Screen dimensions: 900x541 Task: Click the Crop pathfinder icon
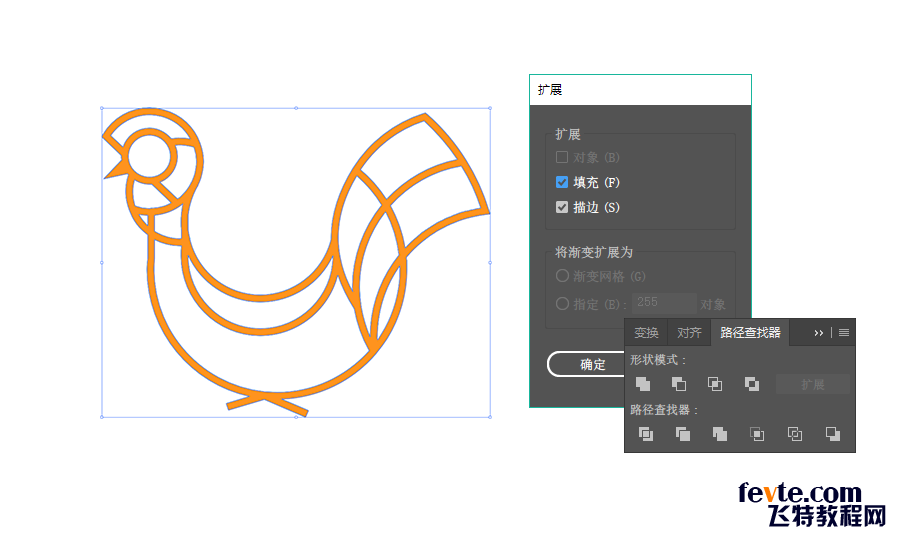pos(757,434)
